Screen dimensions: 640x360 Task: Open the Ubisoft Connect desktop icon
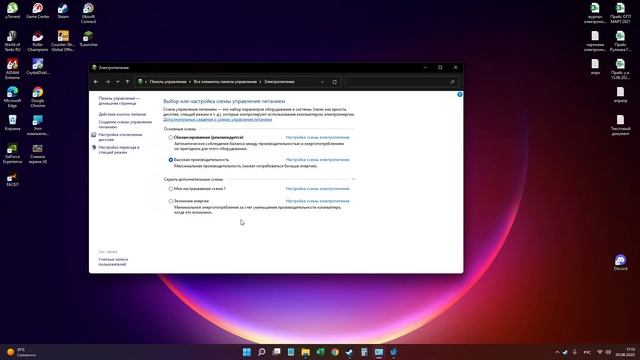[88, 13]
